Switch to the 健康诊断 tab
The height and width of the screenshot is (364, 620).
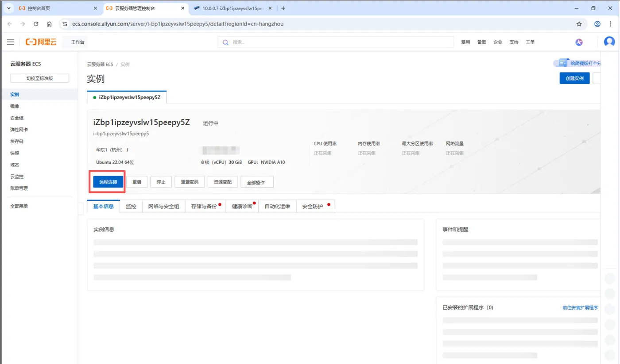tap(242, 206)
